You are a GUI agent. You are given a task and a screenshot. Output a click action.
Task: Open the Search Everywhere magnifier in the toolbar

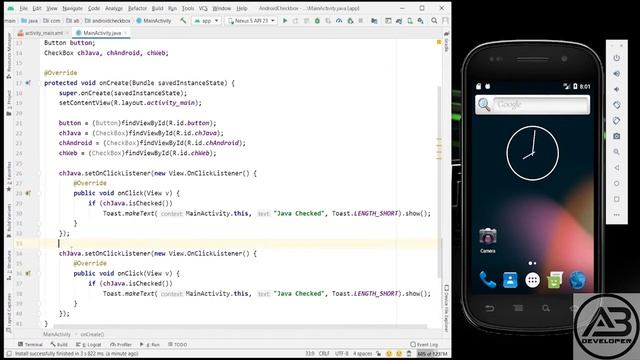click(x=434, y=20)
